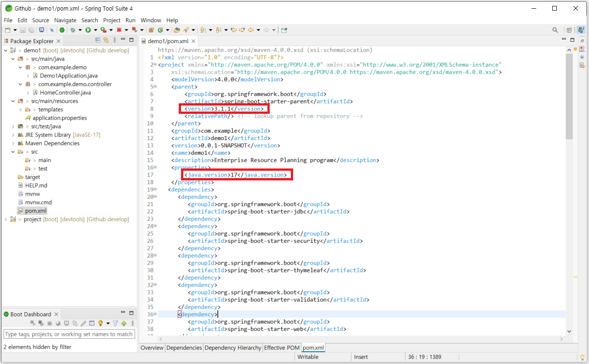Click the Boot Dashboard lightbulb icon

point(100,323)
